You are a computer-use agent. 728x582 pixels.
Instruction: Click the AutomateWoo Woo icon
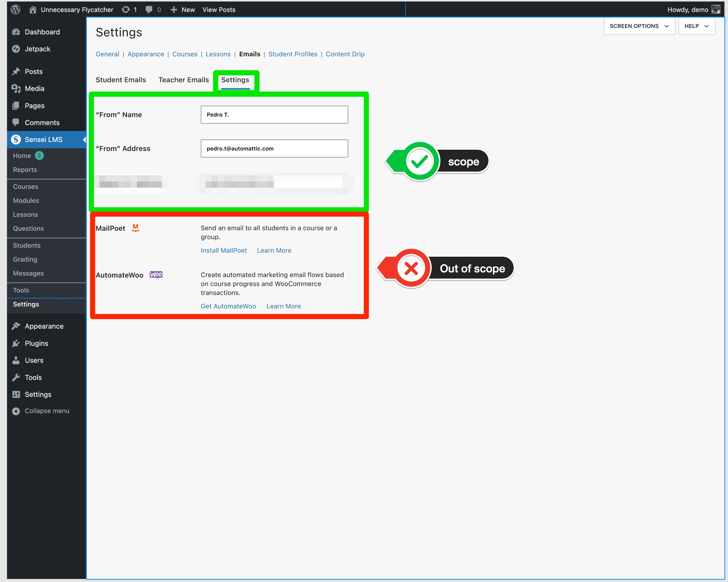[156, 275]
